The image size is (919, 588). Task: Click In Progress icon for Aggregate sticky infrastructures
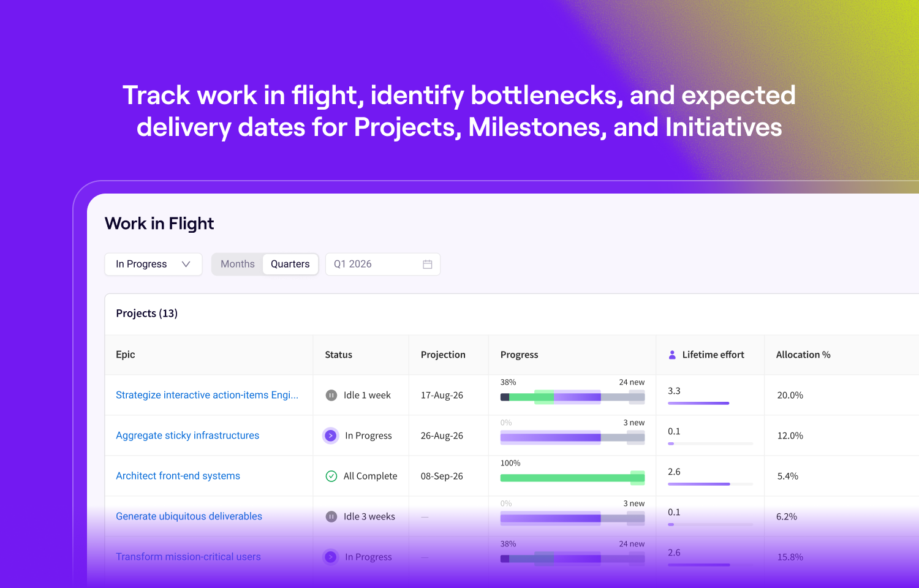[331, 435]
